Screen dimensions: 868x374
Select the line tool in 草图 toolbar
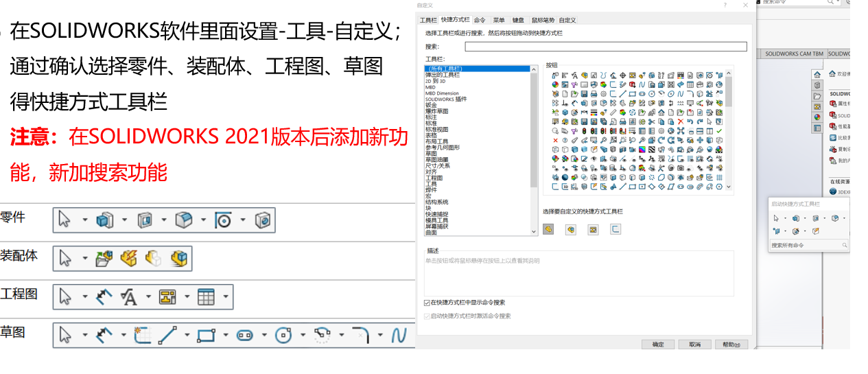tap(167, 335)
